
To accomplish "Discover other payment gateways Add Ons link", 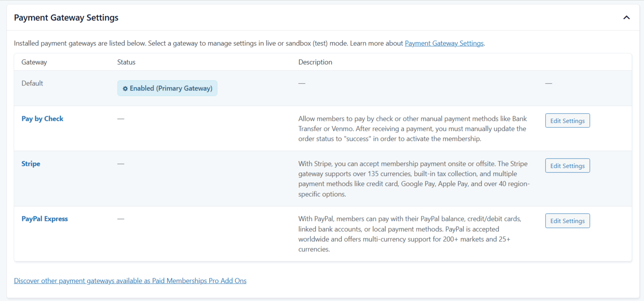I will [130, 281].
